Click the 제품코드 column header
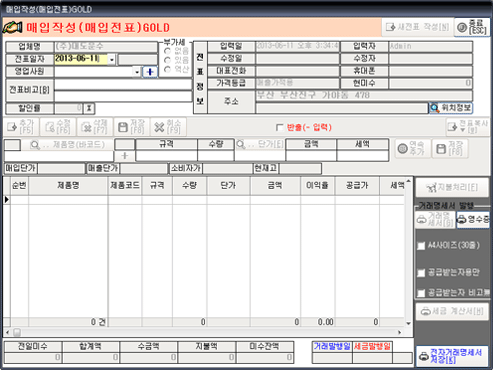 [125, 185]
